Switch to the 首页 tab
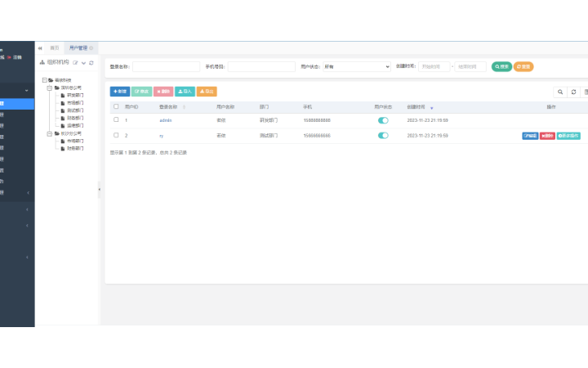Screen dimensions: 588x368 [x=55, y=48]
